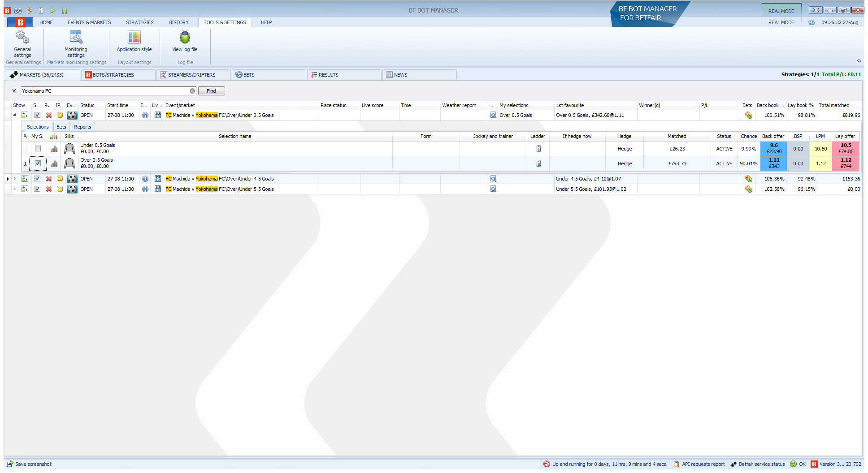Open Betfair service status
Viewport: 868px width, 473px height.
(758, 464)
